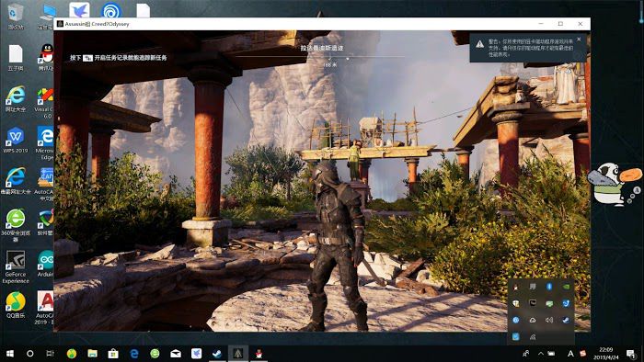Open the Uplay (Ubisoft) desktop shortcut
Screen dimensions: 644x362
point(111,10)
